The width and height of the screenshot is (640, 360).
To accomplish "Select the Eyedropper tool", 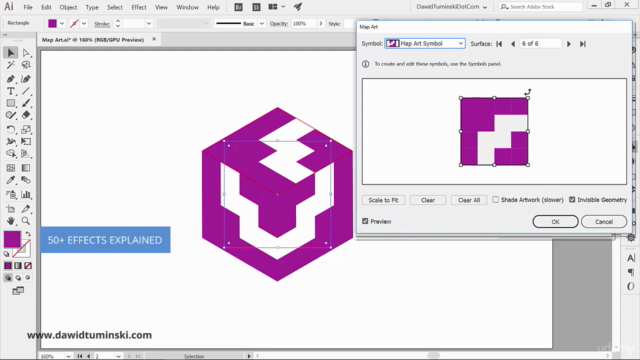I will pyautogui.click(x=11, y=180).
